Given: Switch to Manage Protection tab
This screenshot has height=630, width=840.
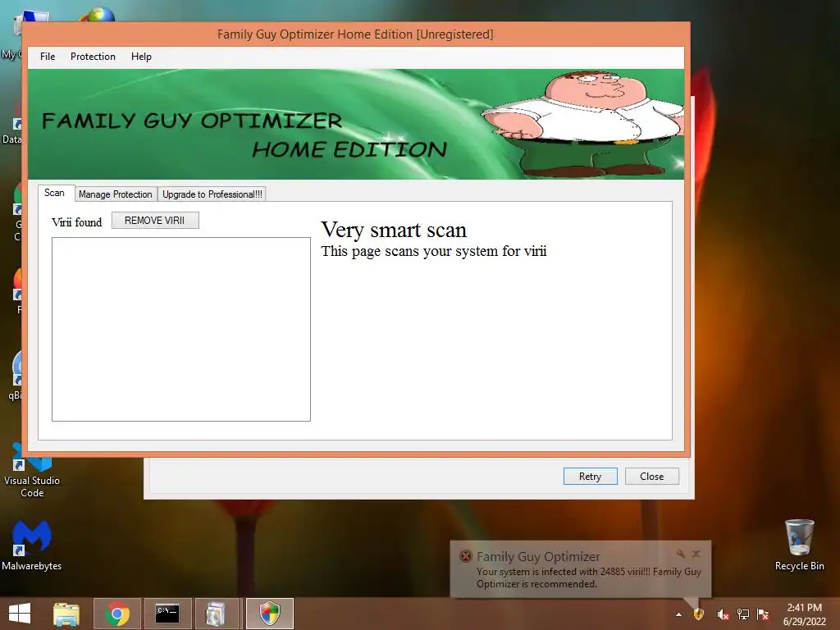Looking at the screenshot, I should (115, 194).
